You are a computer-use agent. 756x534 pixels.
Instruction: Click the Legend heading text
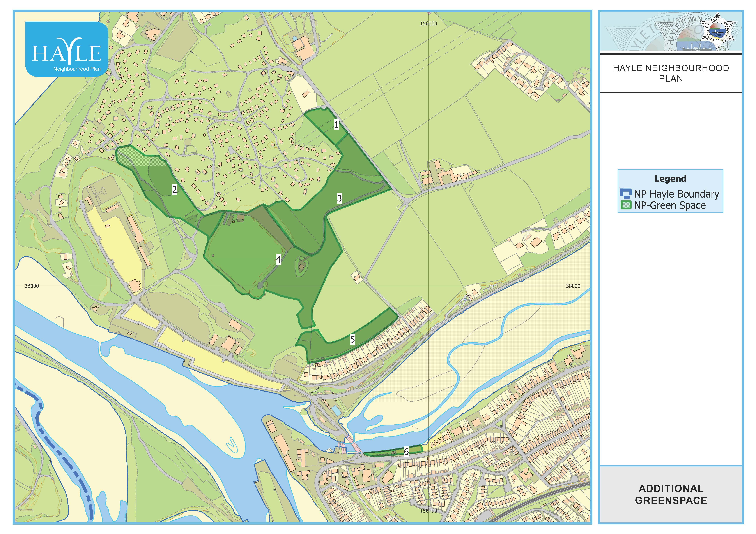(x=670, y=179)
